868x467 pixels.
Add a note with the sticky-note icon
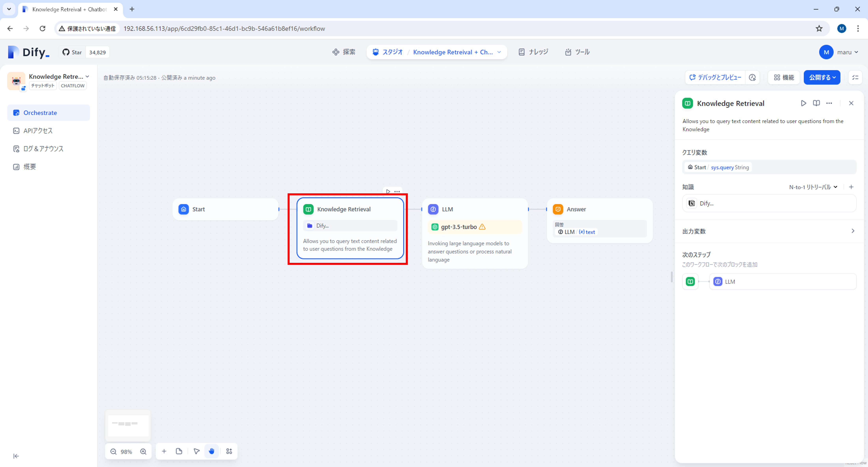tap(179, 451)
